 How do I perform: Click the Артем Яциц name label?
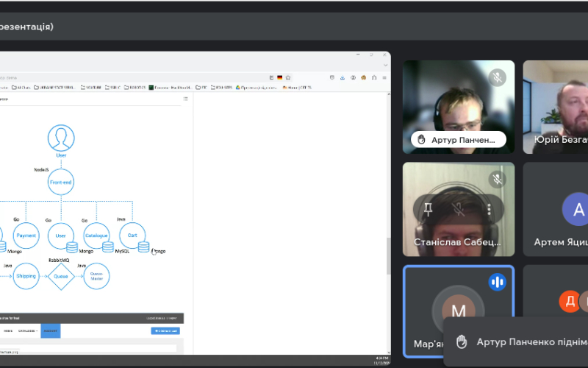click(561, 242)
